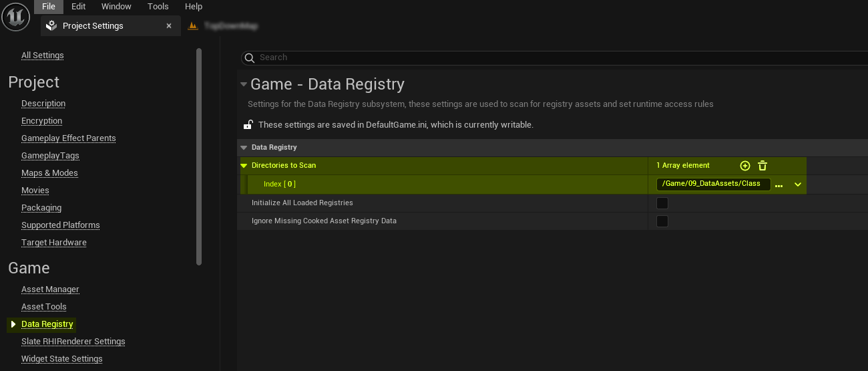
Task: Collapse the Game - Data Registry section
Action: point(244,85)
